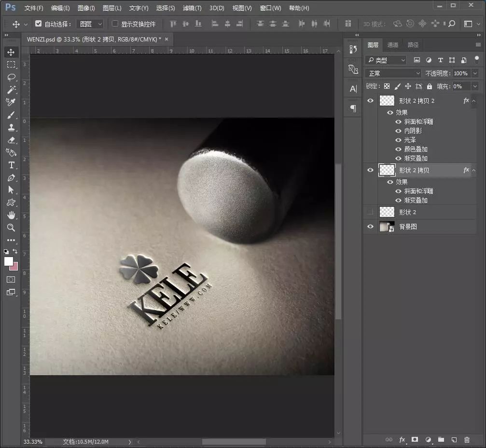Activate the Hand tool
The width and height of the screenshot is (486, 448).
(x=11, y=215)
